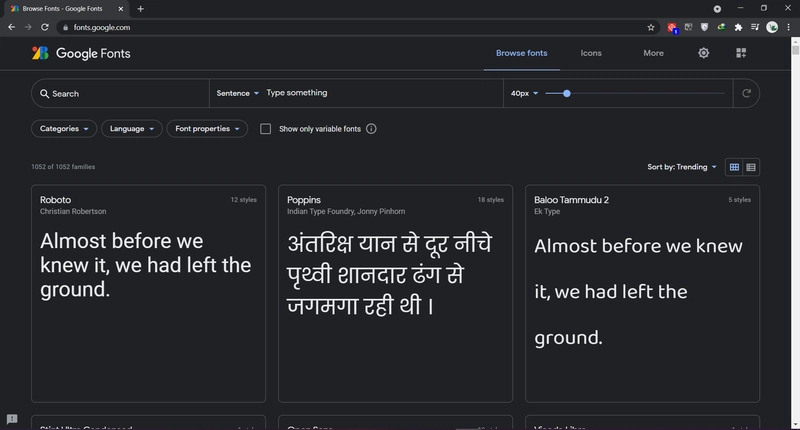Open the Roboto font card
The width and height of the screenshot is (800, 430).
pyautogui.click(x=149, y=292)
